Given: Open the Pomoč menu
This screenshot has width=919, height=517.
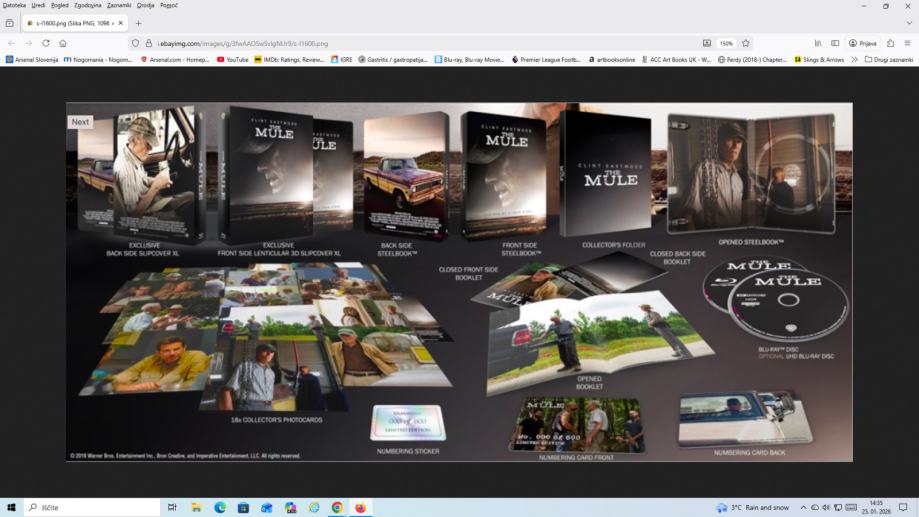Looking at the screenshot, I should click(x=169, y=5).
